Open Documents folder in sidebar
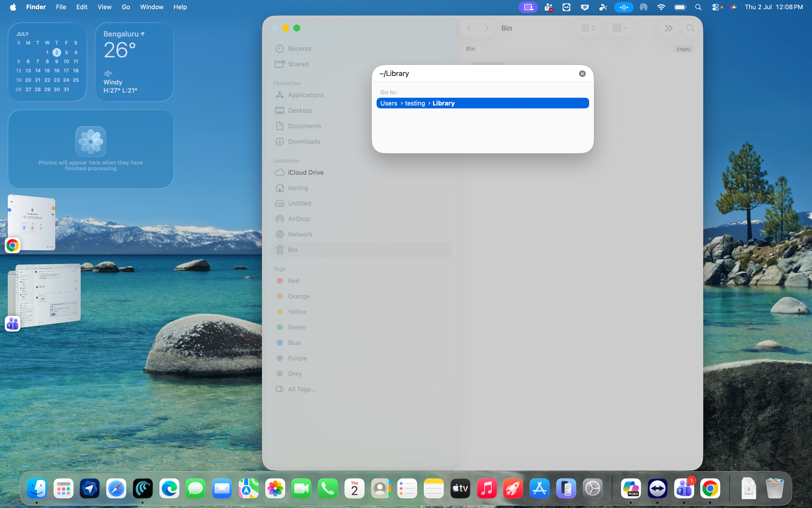This screenshot has width=812, height=508. 361,126
